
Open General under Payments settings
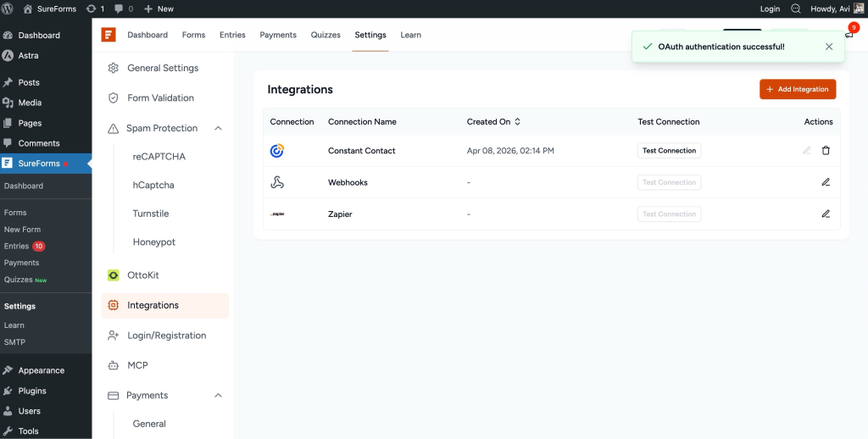(149, 424)
